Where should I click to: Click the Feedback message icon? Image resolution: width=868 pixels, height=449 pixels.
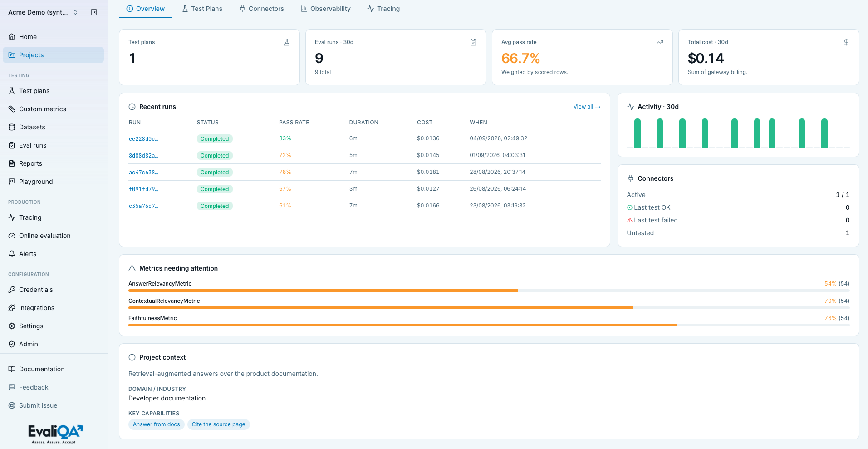coord(12,387)
